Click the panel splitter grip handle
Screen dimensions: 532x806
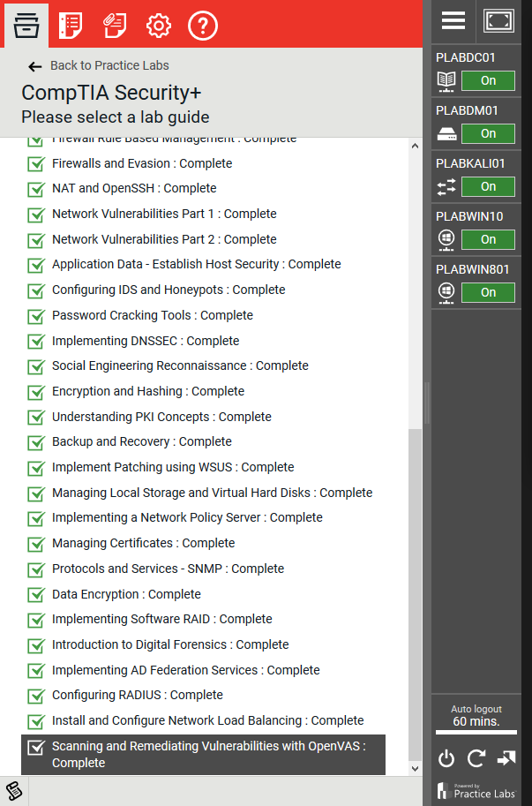[x=427, y=403]
